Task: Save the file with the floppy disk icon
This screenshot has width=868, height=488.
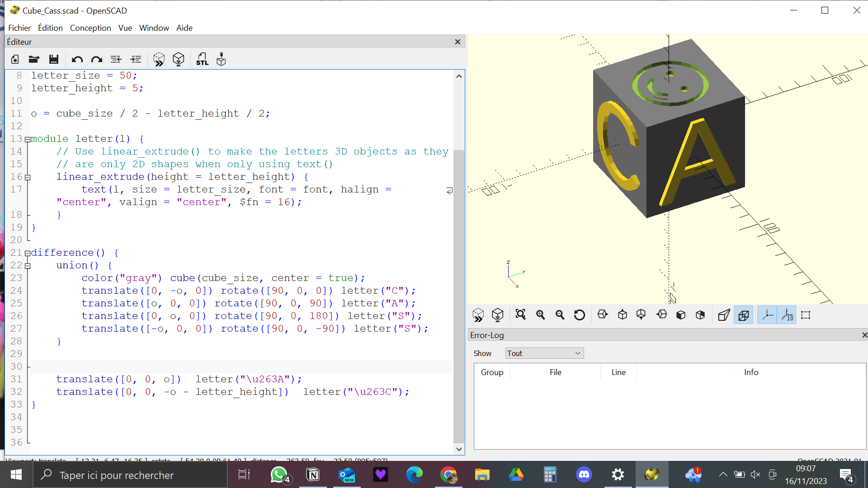Action: tap(54, 59)
